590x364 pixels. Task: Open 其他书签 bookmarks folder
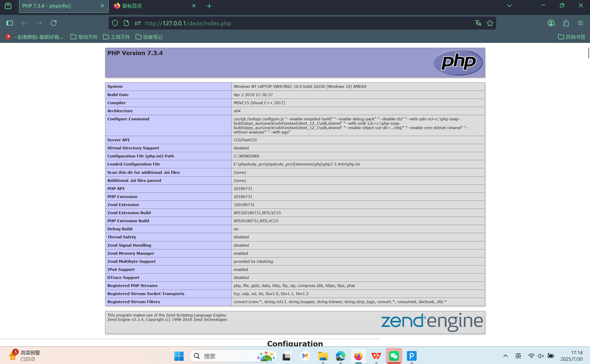pos(572,37)
